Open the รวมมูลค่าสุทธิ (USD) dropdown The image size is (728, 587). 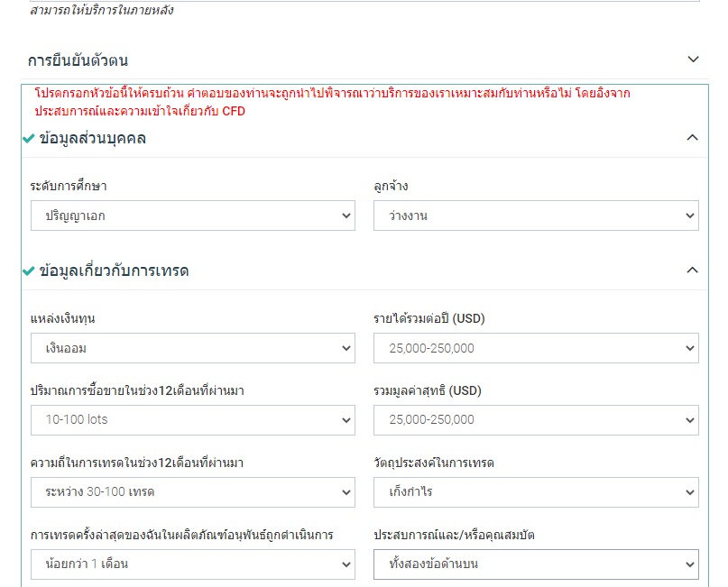pyautogui.click(x=536, y=419)
